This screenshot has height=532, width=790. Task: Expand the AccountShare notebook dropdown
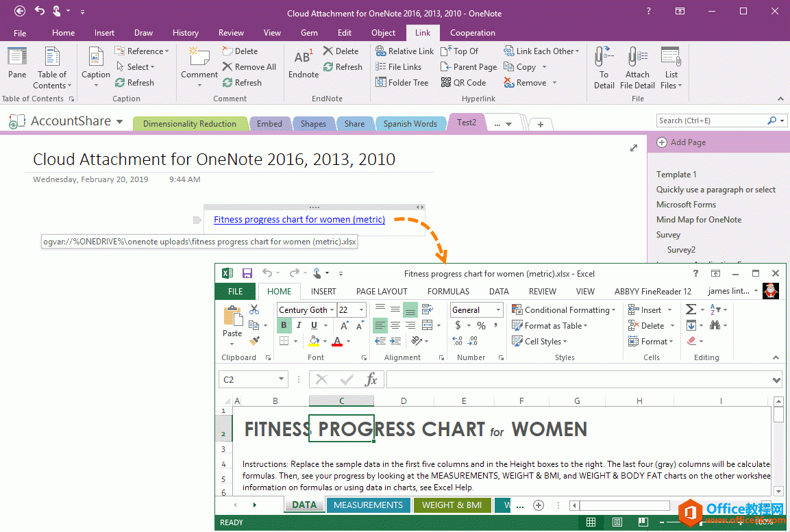click(x=119, y=121)
